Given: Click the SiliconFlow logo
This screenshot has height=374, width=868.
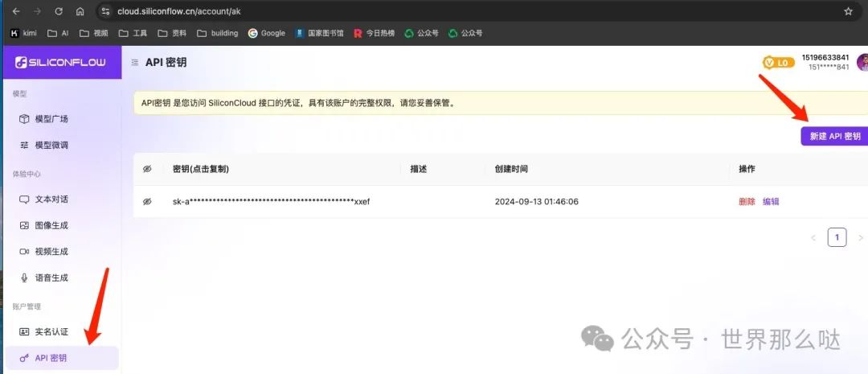Looking at the screenshot, I should (60, 62).
